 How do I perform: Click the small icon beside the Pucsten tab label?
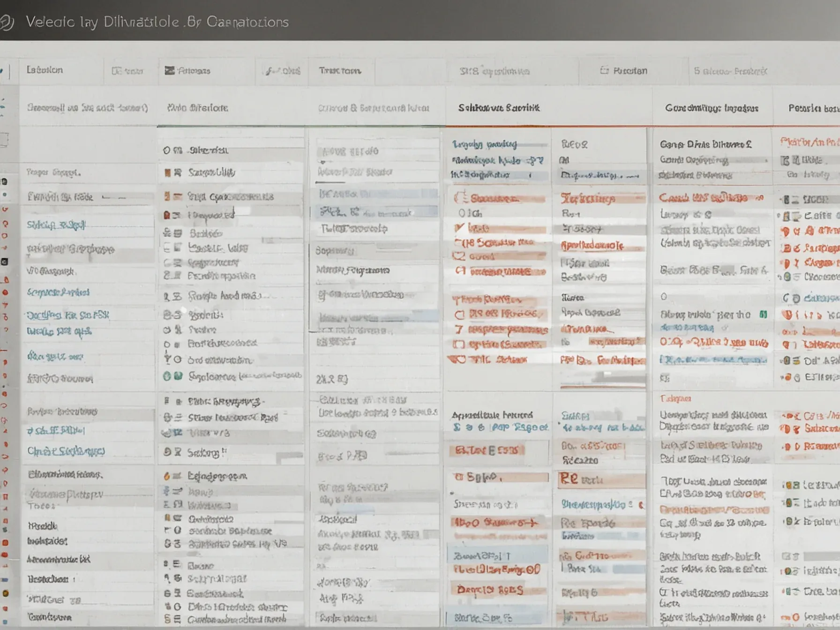point(604,70)
